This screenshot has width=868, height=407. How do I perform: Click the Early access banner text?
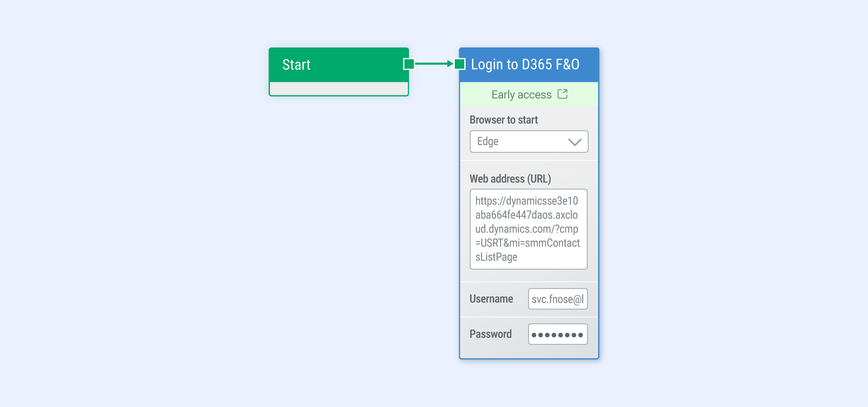coord(522,95)
